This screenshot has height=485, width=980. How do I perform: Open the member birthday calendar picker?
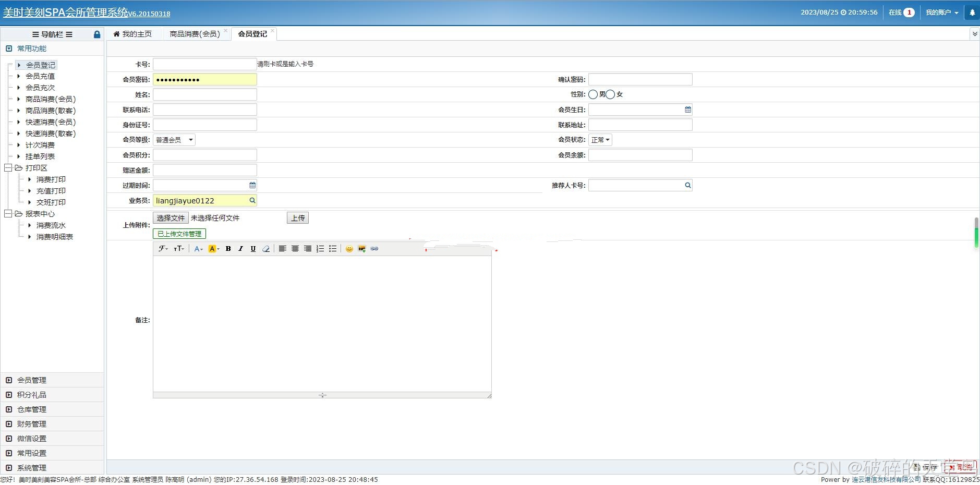[688, 110]
